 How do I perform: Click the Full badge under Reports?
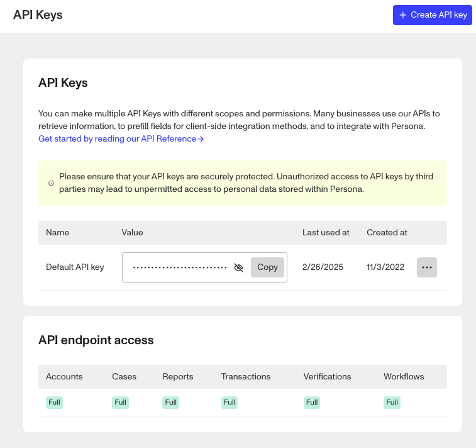pyautogui.click(x=170, y=403)
